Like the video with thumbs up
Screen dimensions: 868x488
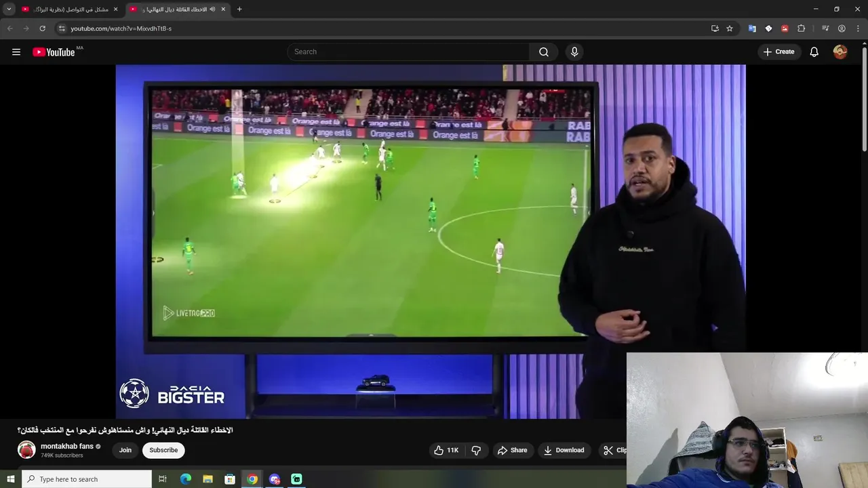(448, 450)
